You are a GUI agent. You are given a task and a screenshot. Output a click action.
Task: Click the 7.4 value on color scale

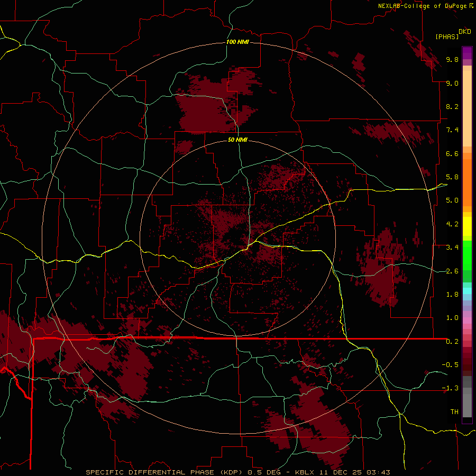click(452, 130)
